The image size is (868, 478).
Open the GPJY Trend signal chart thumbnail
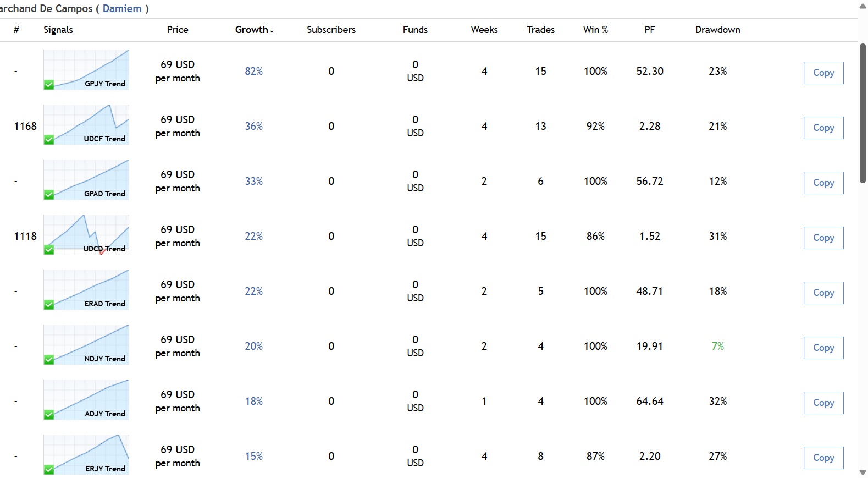click(86, 70)
